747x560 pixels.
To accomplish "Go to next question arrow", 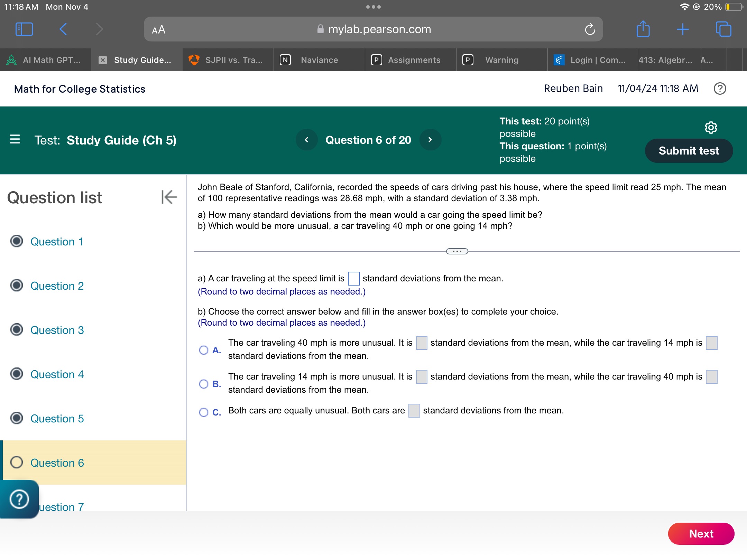I will 430,140.
